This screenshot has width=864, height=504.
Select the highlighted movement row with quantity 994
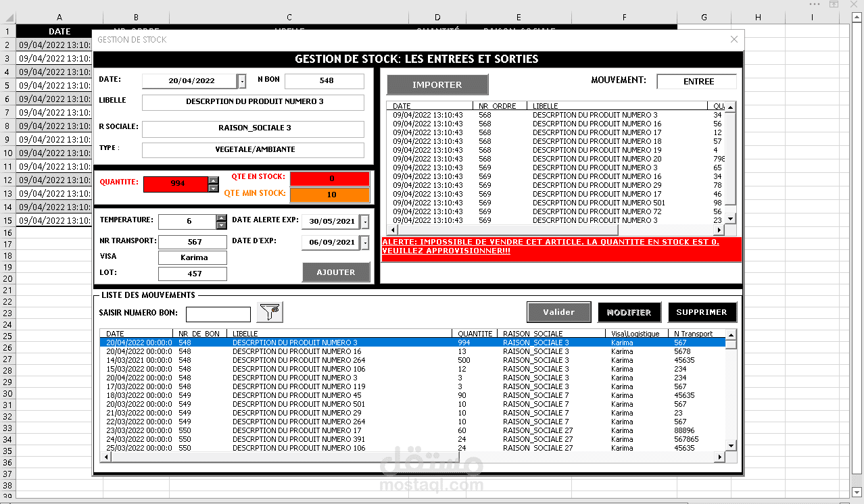click(x=413, y=343)
